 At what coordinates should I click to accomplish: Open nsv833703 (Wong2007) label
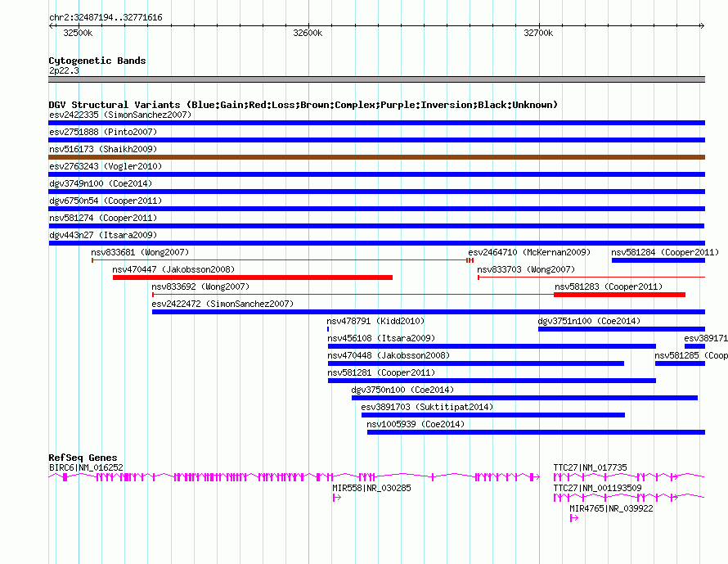tap(526, 269)
